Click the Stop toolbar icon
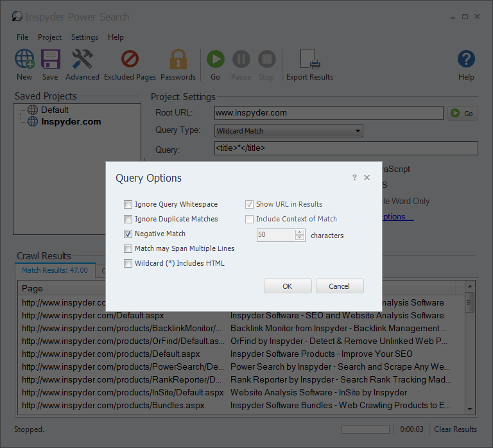 coord(266,59)
